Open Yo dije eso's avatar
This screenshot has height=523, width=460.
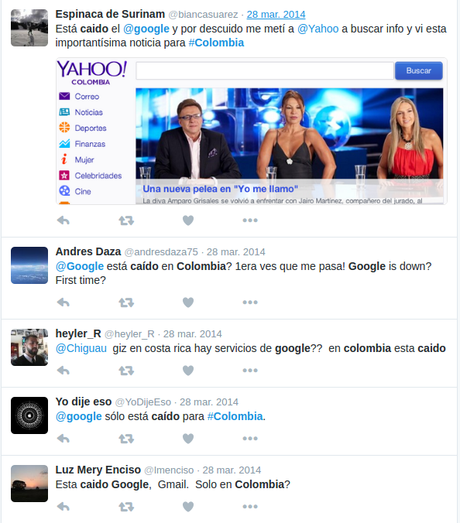[29, 415]
